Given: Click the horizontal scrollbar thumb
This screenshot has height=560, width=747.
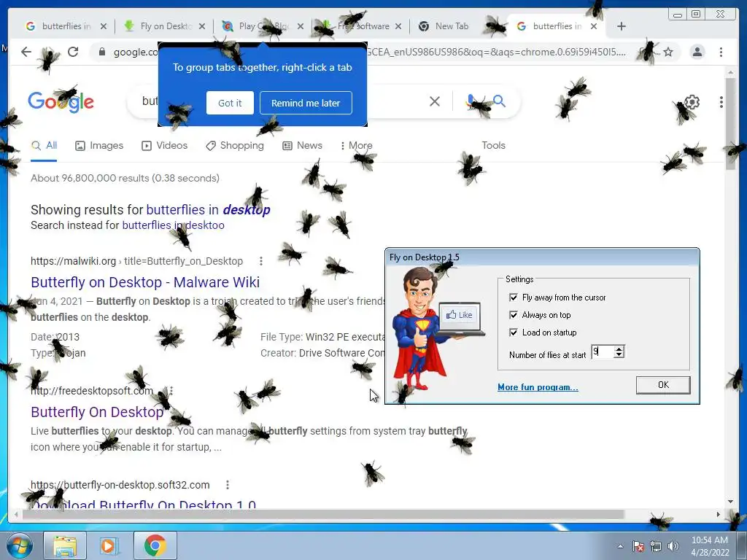Looking at the screenshot, I should pos(324,514).
